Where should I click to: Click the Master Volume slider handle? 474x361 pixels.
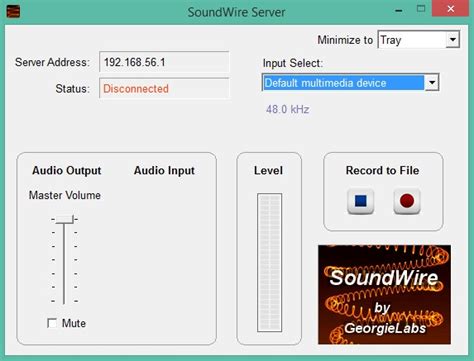[64, 219]
